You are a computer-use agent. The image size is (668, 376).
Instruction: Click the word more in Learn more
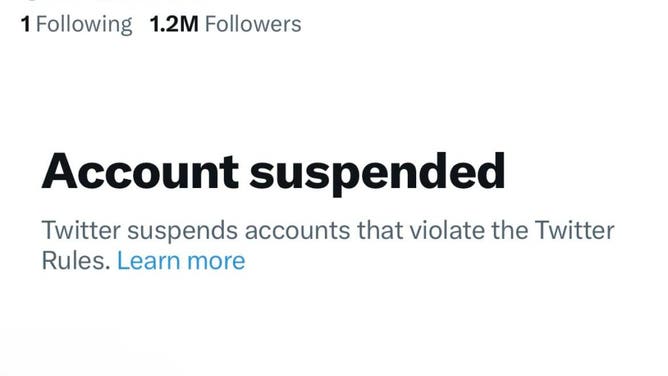(x=216, y=261)
